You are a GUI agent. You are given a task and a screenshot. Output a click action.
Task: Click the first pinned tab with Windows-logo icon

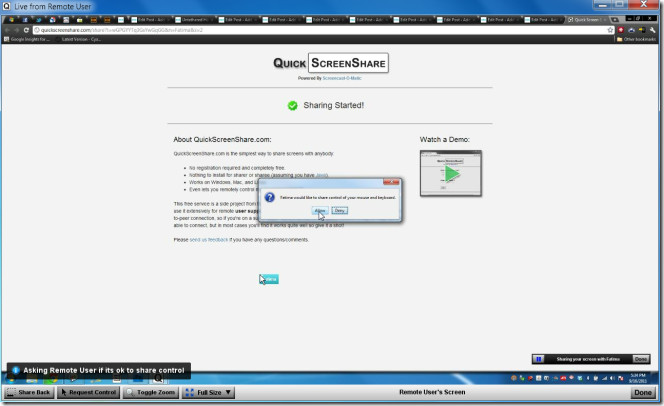click(11, 19)
